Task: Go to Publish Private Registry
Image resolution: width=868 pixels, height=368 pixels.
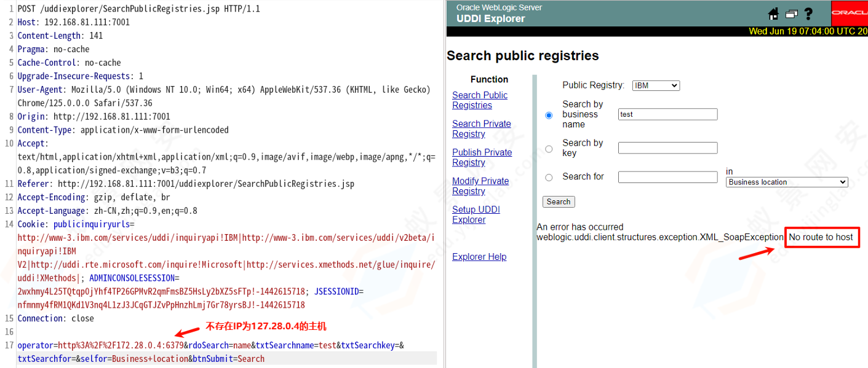Action: 482,157
